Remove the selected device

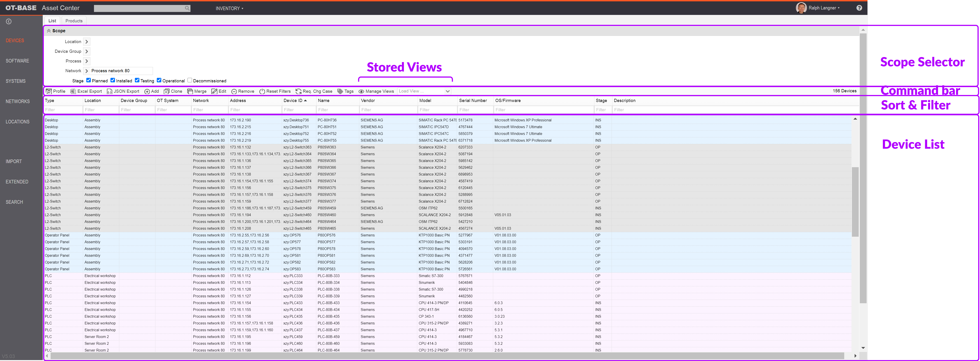(x=243, y=91)
